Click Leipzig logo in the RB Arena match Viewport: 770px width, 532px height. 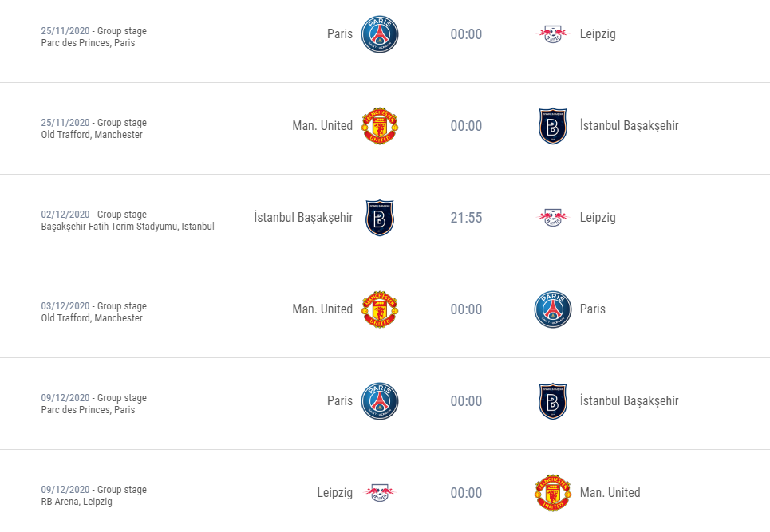(x=380, y=493)
